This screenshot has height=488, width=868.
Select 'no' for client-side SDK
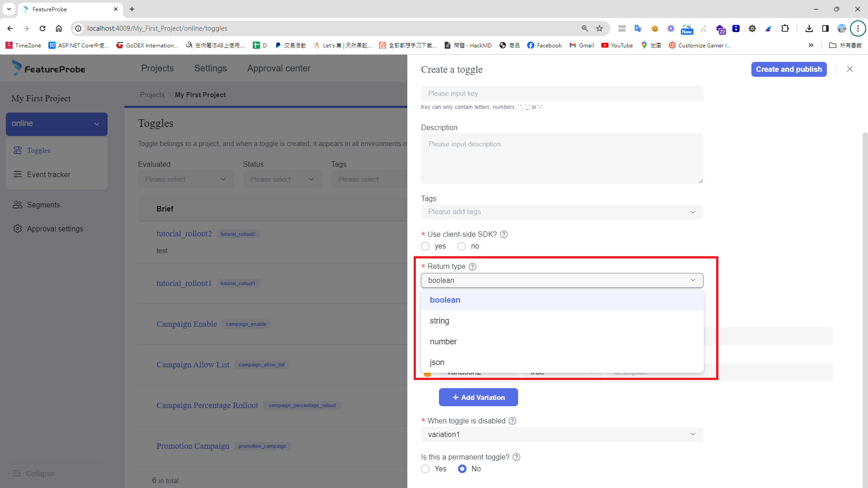pos(461,246)
